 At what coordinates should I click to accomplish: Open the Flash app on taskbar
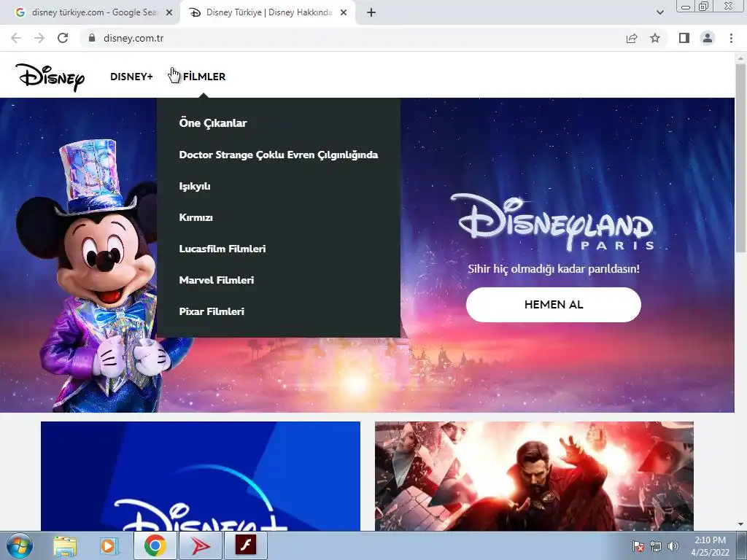(x=245, y=545)
